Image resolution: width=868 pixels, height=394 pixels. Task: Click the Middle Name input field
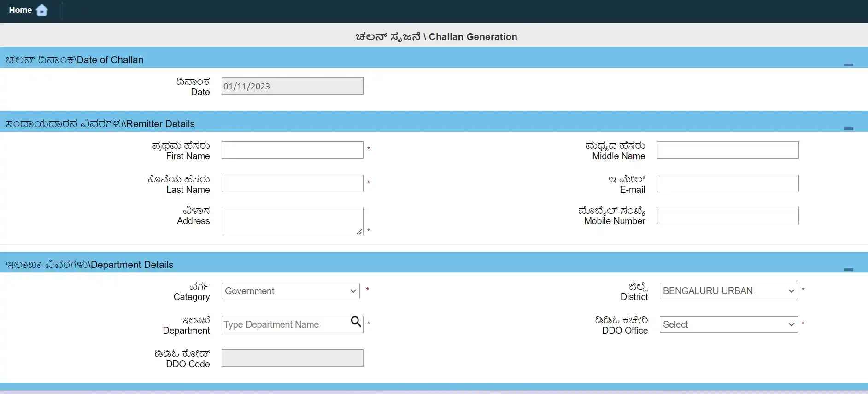click(x=727, y=150)
